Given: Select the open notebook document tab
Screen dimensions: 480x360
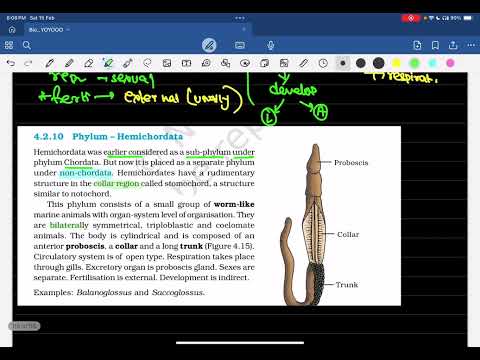Looking at the screenshot, I should coord(137,30).
